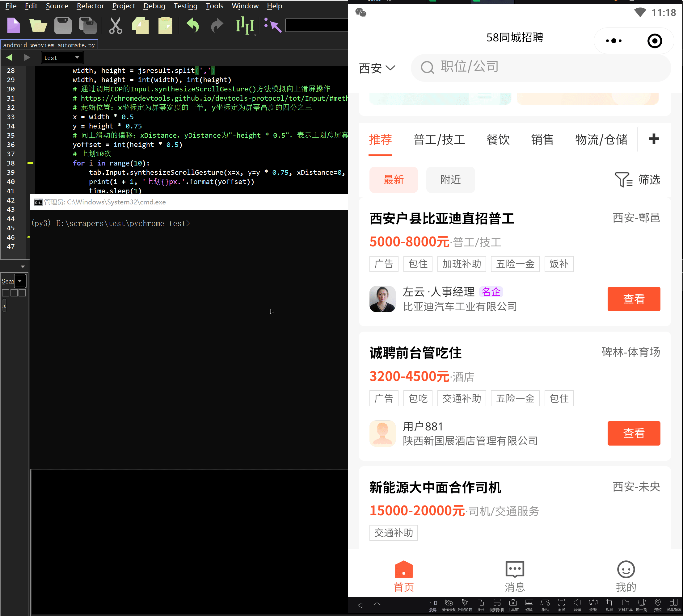Viewport: 683px width, 616px height.
Task: Click 查看 for the 诚聘前台 job listing
Action: click(634, 433)
